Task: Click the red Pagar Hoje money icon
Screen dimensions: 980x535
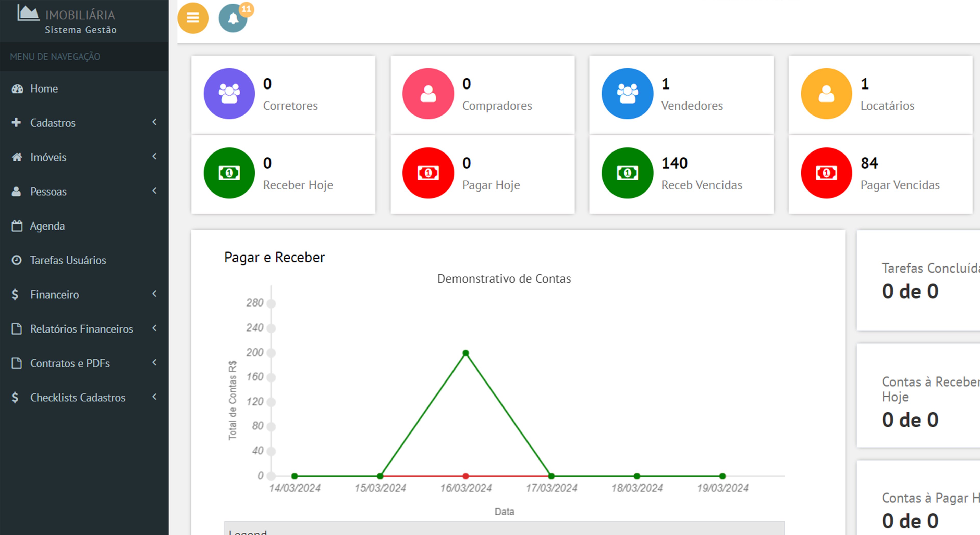Action: pos(428,173)
